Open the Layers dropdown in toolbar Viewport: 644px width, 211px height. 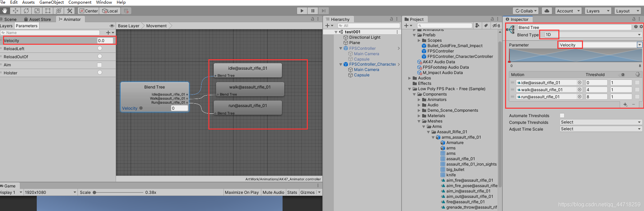click(x=598, y=11)
